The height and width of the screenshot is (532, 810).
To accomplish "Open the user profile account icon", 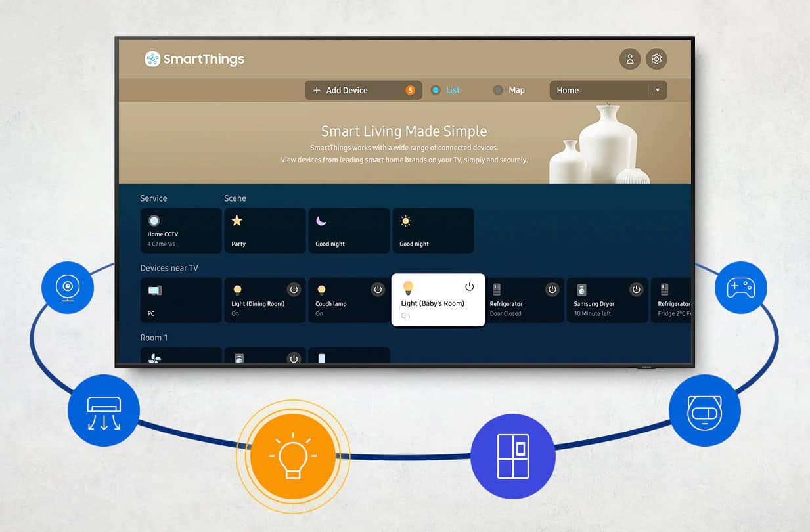I will point(629,58).
